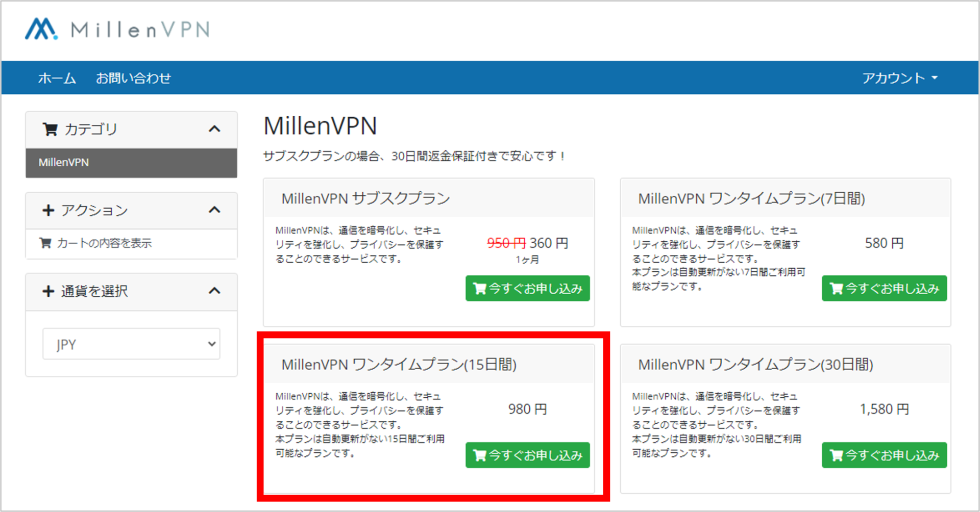Click the plus icon beside 通貨を選択
The height and width of the screenshot is (512, 980).
point(47,291)
